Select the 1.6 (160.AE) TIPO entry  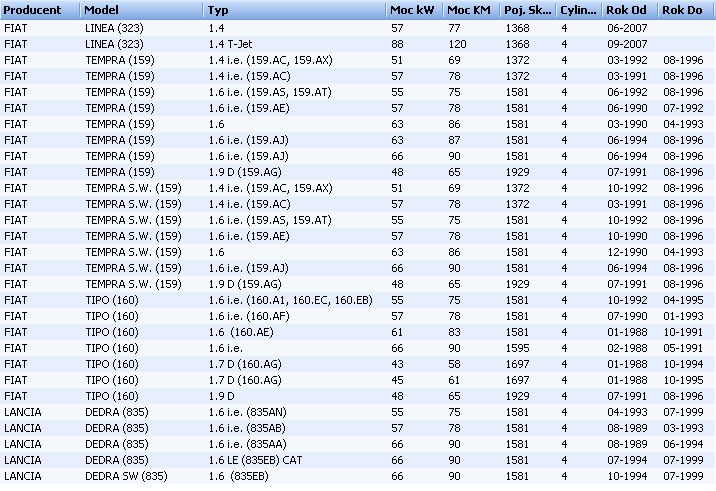pyautogui.click(x=241, y=332)
